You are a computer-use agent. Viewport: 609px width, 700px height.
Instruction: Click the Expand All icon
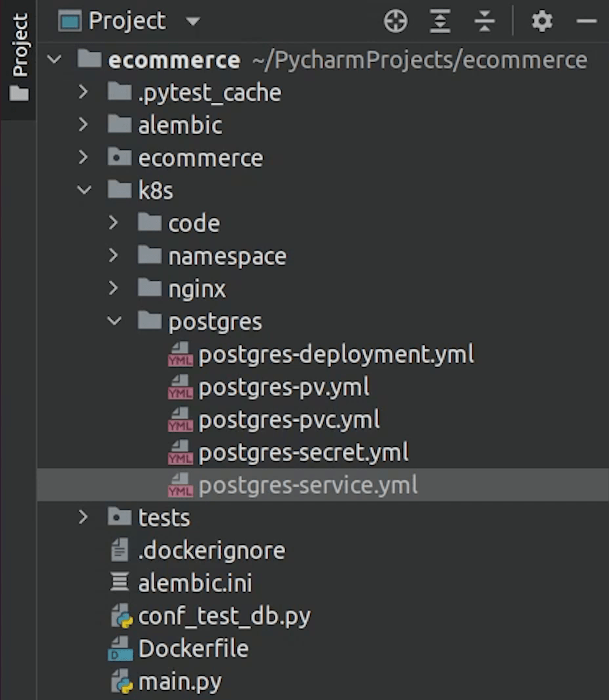point(440,22)
